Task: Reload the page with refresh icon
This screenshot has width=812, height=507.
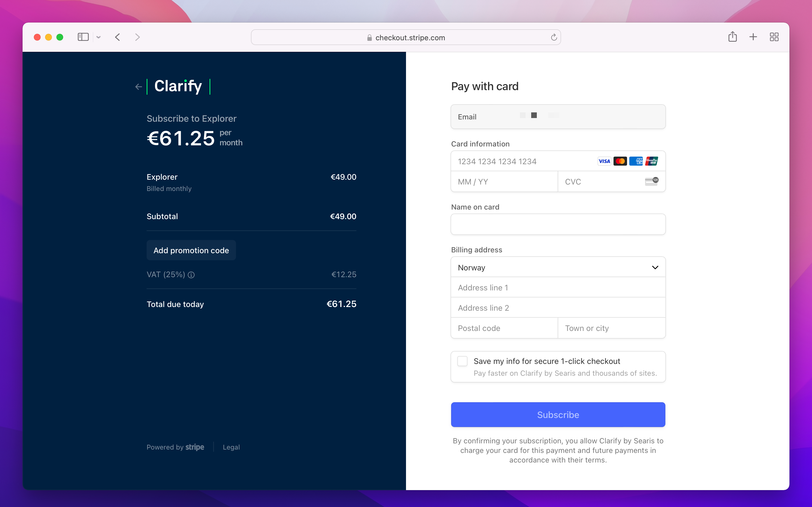Action: [x=554, y=37]
